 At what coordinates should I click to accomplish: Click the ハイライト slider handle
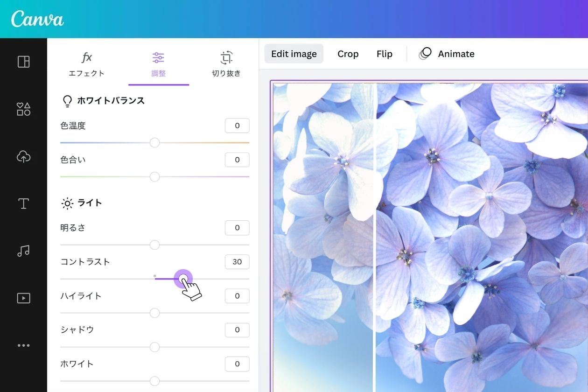coord(154,313)
